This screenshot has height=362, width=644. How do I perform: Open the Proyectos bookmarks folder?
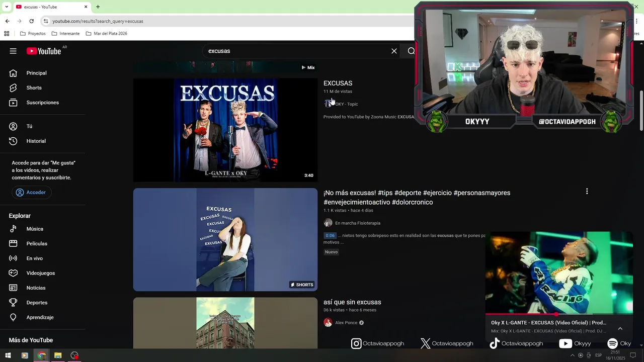(x=32, y=34)
